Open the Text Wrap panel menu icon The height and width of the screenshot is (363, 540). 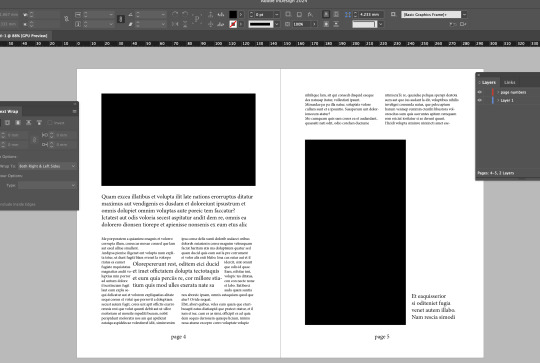point(74,111)
